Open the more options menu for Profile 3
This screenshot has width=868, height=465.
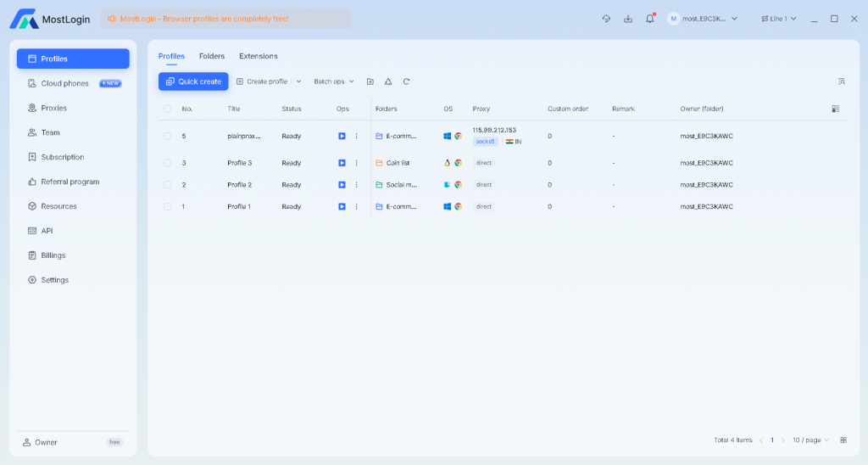[x=356, y=163]
